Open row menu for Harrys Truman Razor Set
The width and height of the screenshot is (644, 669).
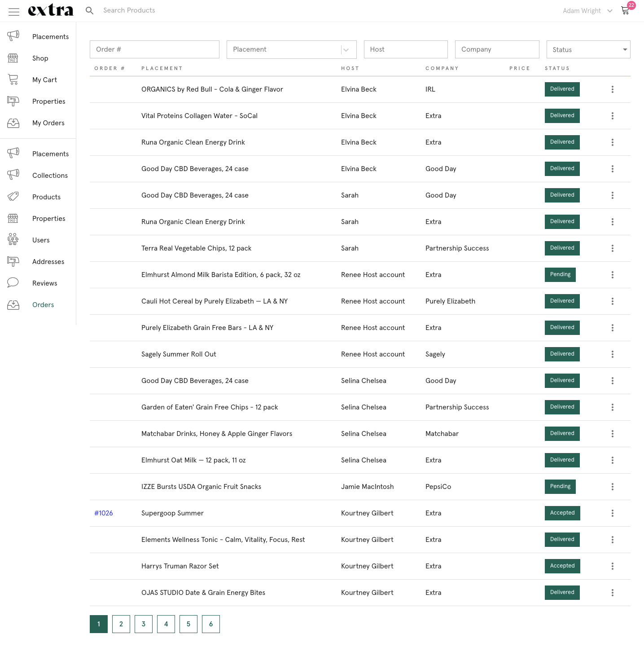pos(612,566)
